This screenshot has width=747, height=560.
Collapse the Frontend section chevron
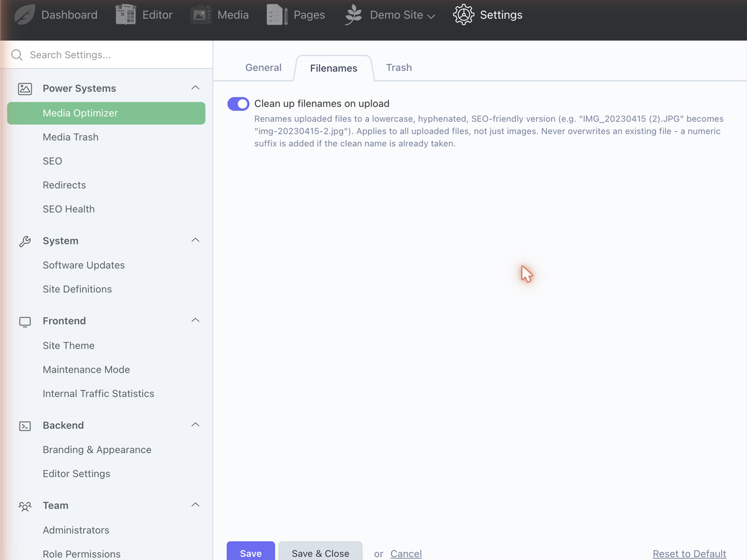(x=195, y=320)
